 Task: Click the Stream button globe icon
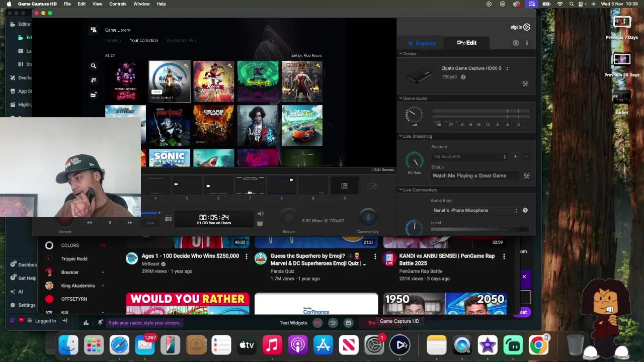(x=288, y=217)
